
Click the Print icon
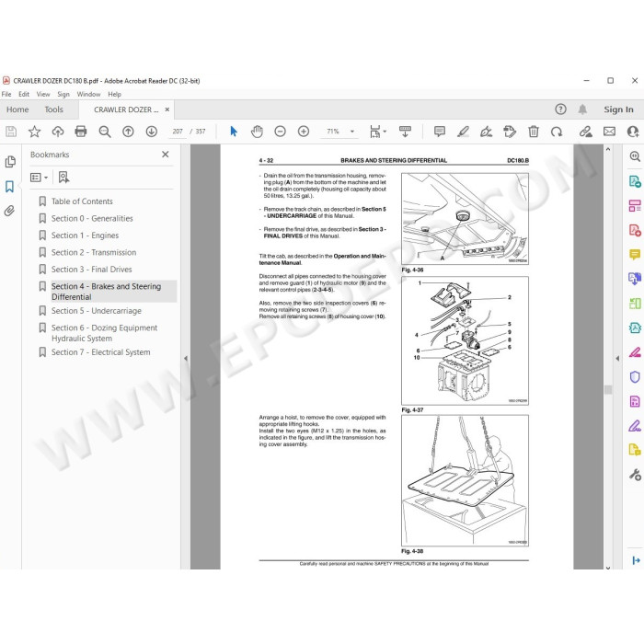point(81,132)
